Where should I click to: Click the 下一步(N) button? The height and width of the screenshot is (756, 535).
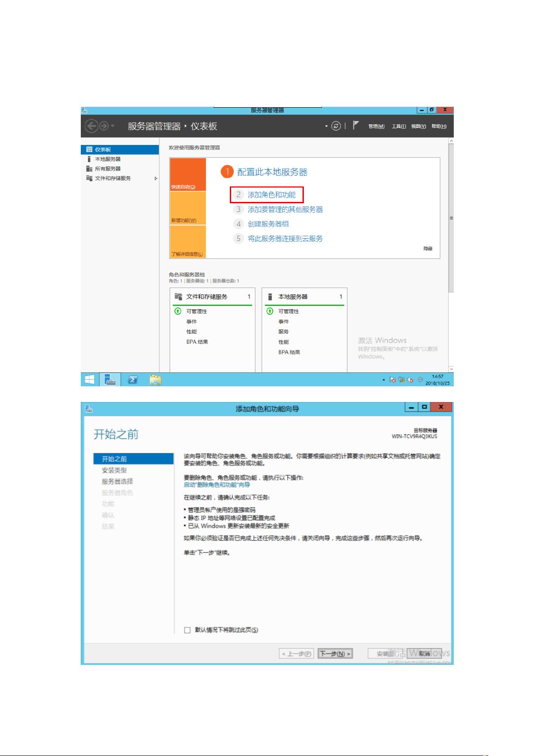point(335,654)
